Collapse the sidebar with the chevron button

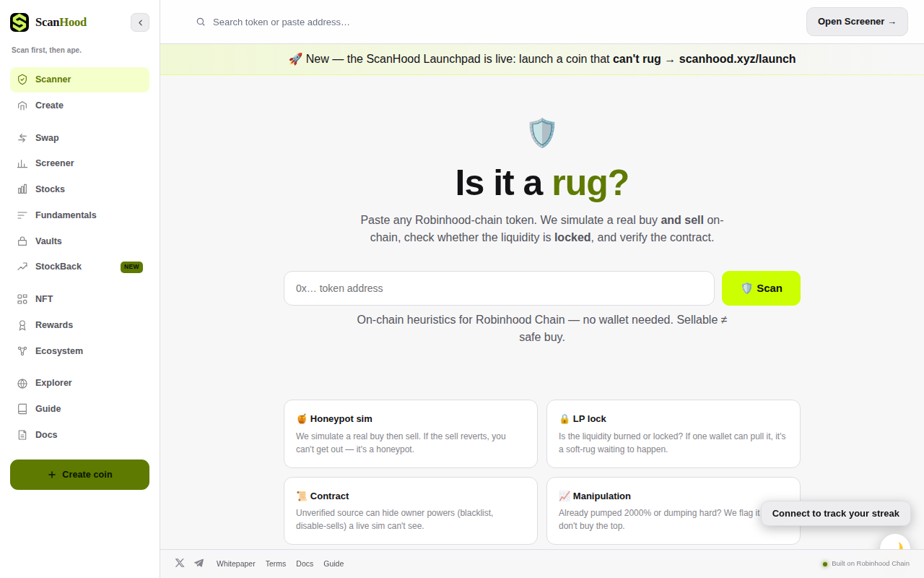(x=140, y=22)
